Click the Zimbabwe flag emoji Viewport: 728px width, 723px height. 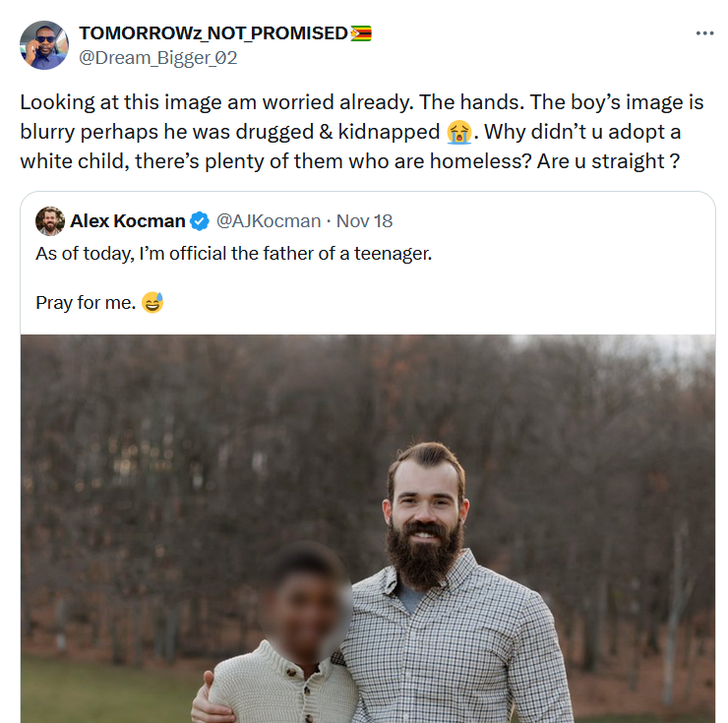coord(360,33)
